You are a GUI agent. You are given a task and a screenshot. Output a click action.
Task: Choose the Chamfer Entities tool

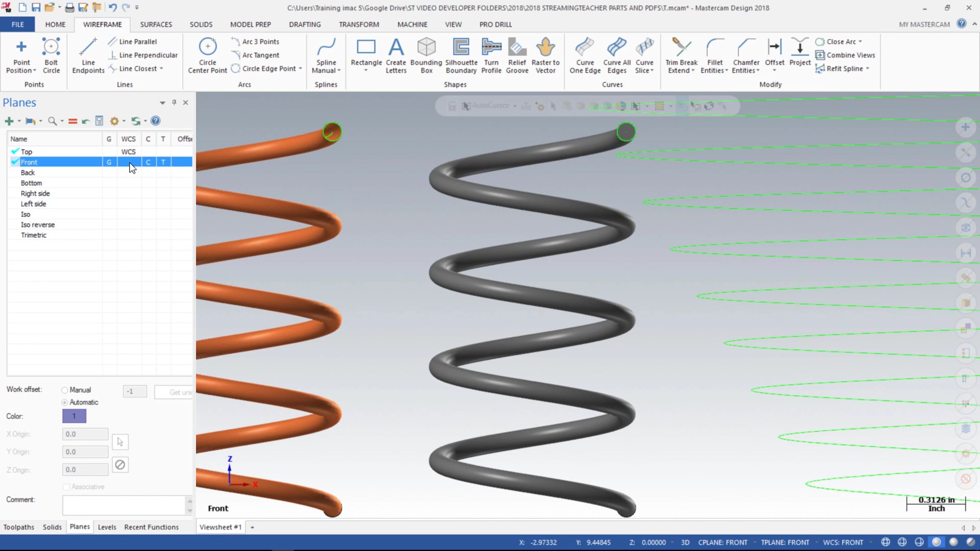pyautogui.click(x=746, y=55)
